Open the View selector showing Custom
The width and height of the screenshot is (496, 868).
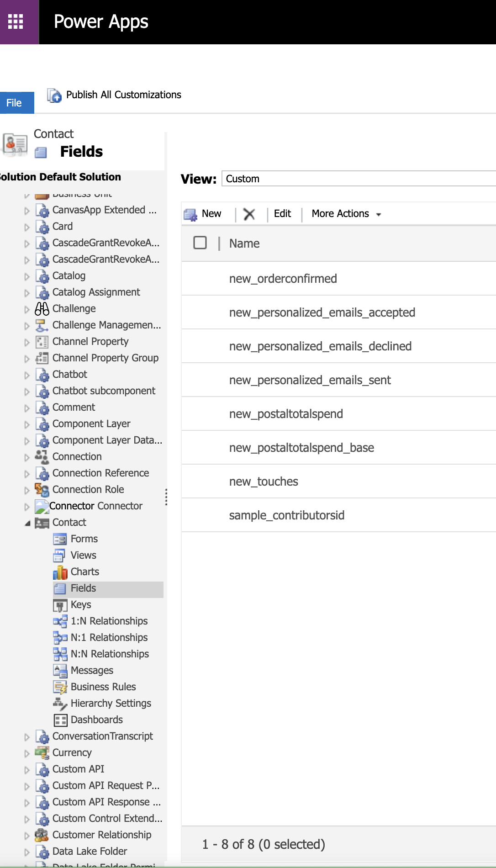click(x=359, y=179)
